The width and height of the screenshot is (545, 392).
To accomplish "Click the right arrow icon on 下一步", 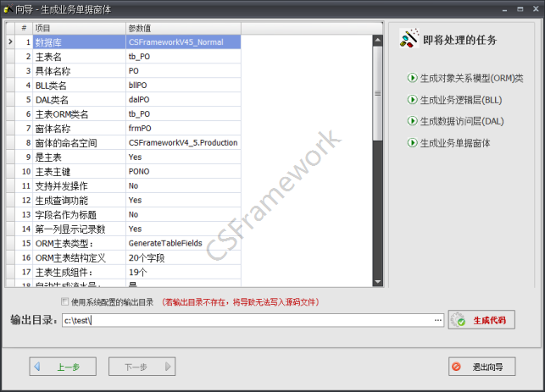I will coord(168,367).
